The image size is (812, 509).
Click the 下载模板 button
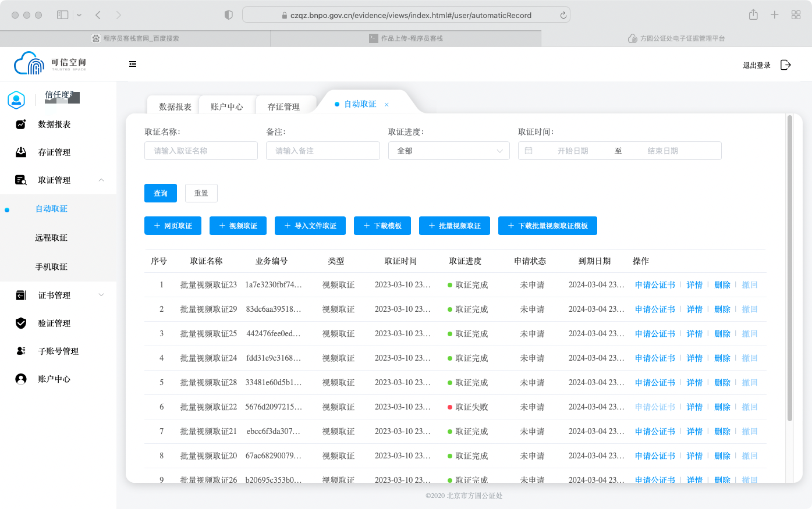382,226
